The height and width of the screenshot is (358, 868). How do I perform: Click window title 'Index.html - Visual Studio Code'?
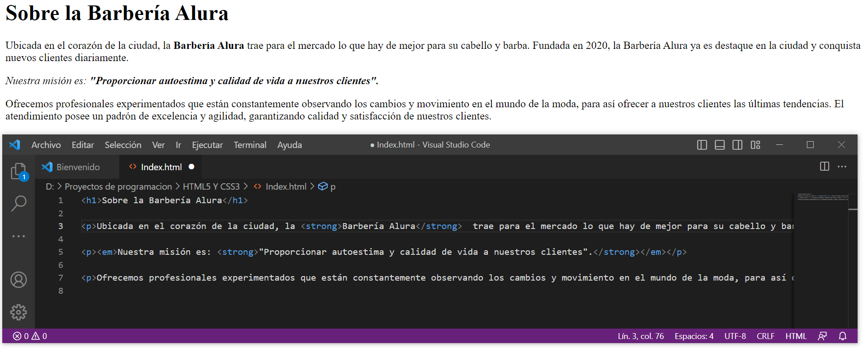[433, 145]
